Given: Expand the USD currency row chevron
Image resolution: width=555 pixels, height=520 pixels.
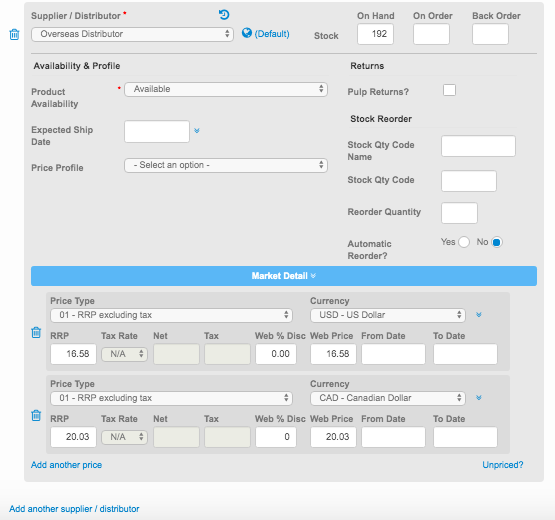Looking at the screenshot, I should [479, 315].
